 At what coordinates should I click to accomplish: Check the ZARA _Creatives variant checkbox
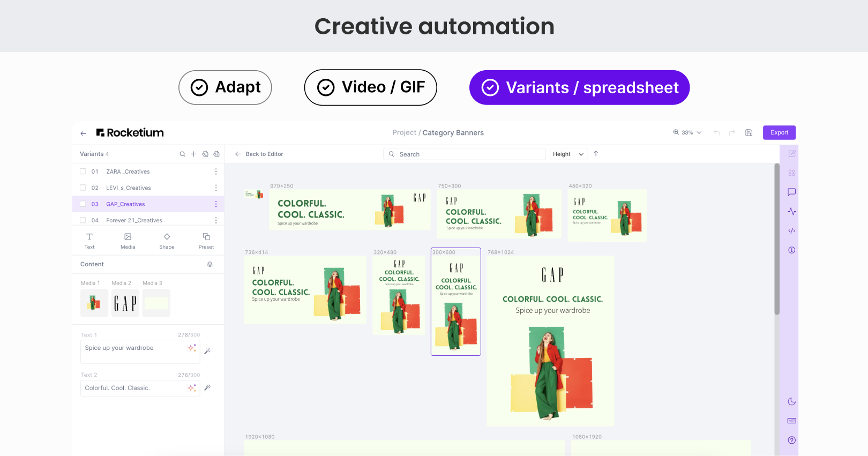(83, 171)
